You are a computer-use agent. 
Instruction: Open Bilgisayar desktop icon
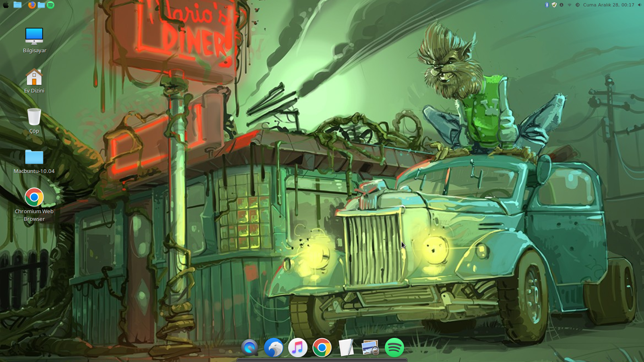[x=34, y=41]
